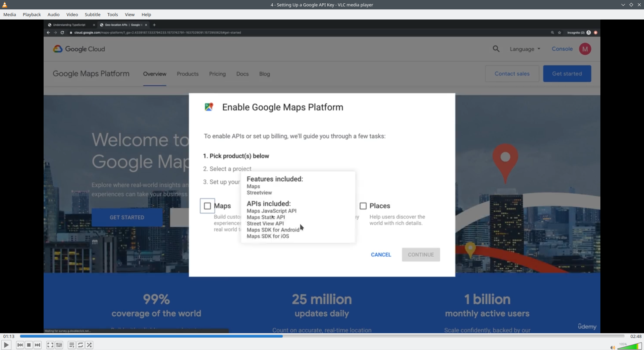Image resolution: width=644 pixels, height=350 pixels.
Task: Click the browser reload icon
Action: click(x=62, y=33)
